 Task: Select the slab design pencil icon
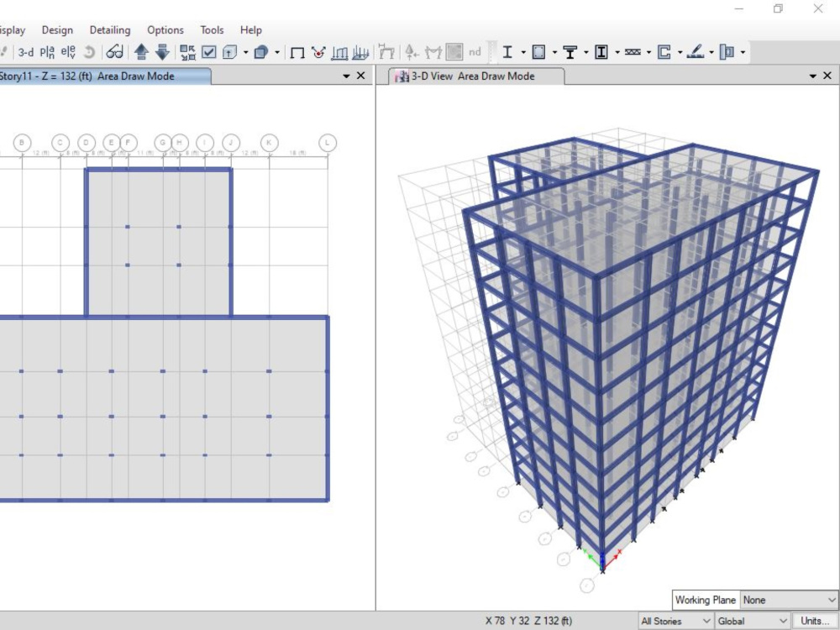tap(696, 52)
